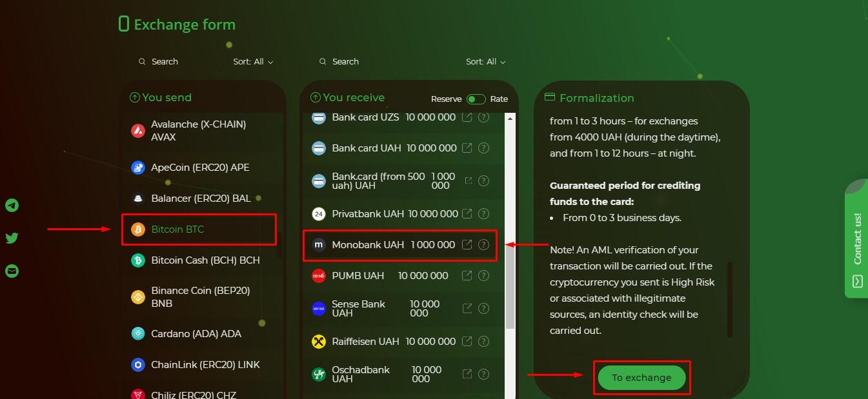The image size is (868, 399).
Task: Select Avalanche (X-CHAIN) AVAX to send
Action: click(202, 131)
